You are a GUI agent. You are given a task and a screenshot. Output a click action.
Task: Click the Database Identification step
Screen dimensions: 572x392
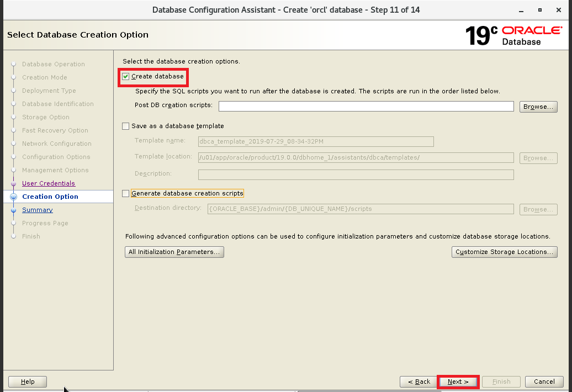[x=57, y=104]
